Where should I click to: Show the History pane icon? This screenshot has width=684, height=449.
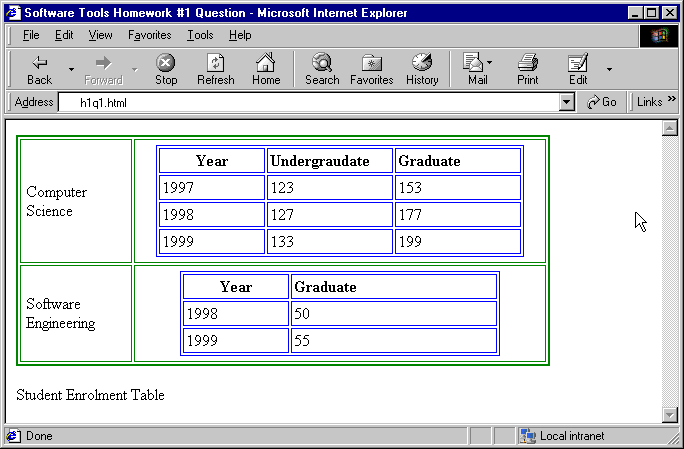tap(422, 62)
